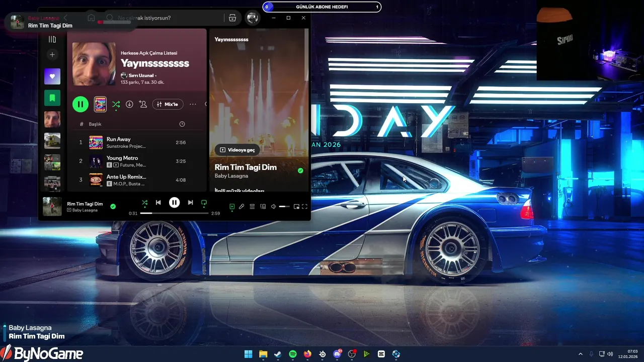This screenshot has width=644, height=362.
Task: Sort tracks by Başlık column header
Action: pos(95,124)
